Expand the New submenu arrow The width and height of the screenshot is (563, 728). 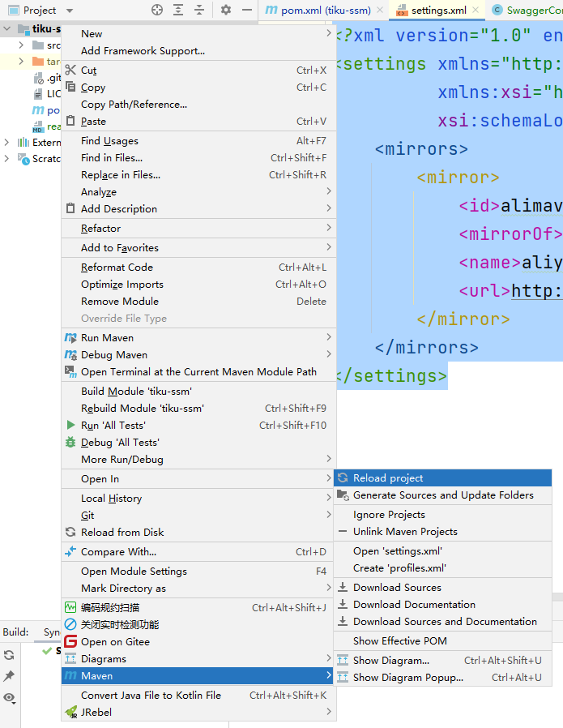[x=329, y=33]
